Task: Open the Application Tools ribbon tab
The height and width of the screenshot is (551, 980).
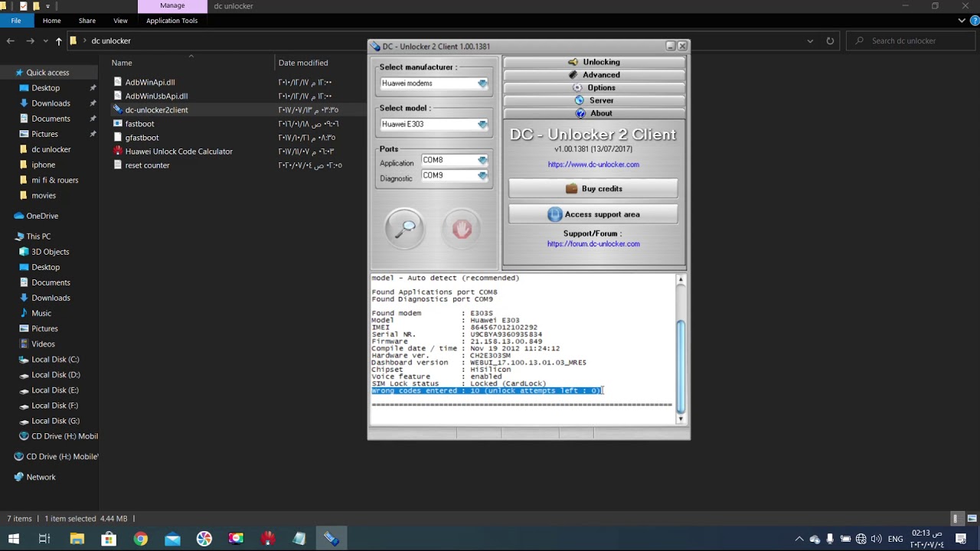Action: tap(172, 21)
